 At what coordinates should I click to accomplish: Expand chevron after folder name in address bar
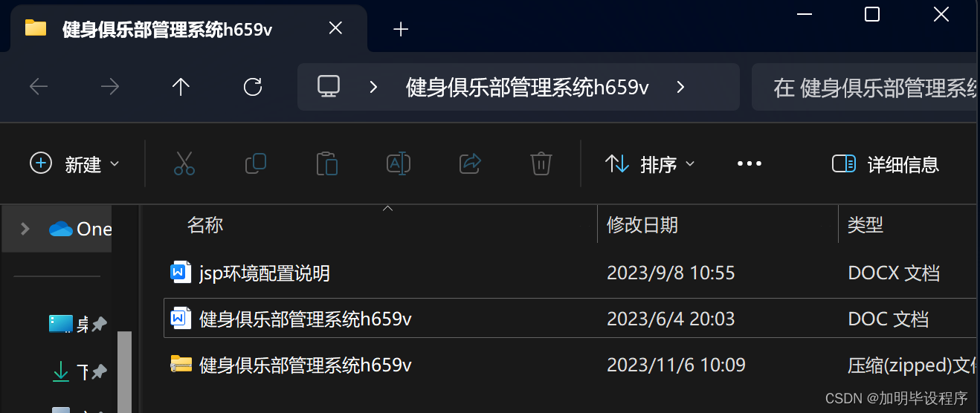[x=680, y=87]
